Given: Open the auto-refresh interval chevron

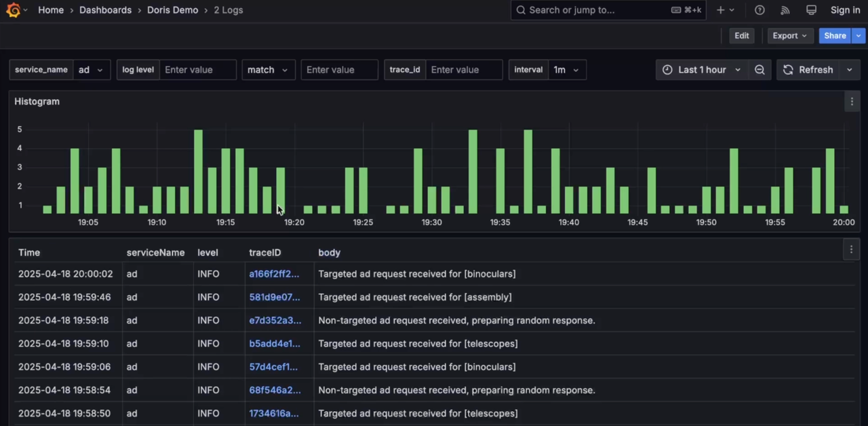Looking at the screenshot, I should [x=849, y=69].
